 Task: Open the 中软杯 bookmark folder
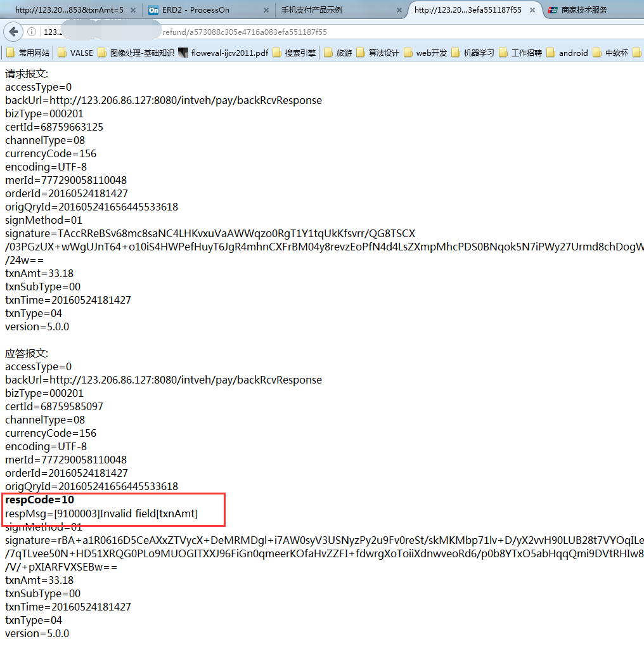(x=610, y=53)
